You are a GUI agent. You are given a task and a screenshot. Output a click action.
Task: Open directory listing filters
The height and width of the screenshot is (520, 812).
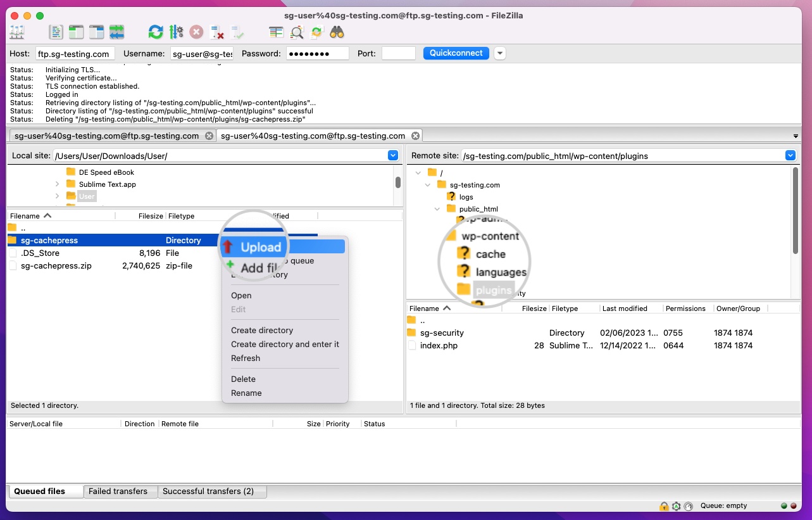[276, 32]
